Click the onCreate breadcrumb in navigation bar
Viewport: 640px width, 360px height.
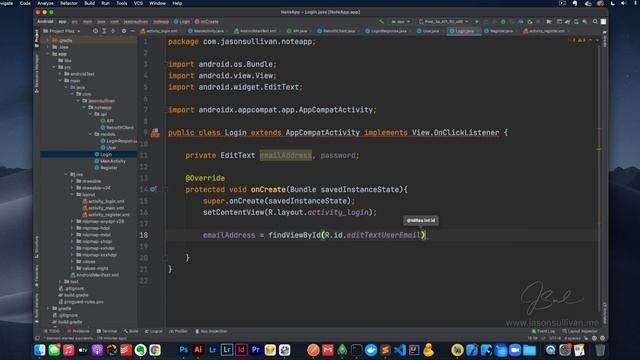click(x=207, y=22)
